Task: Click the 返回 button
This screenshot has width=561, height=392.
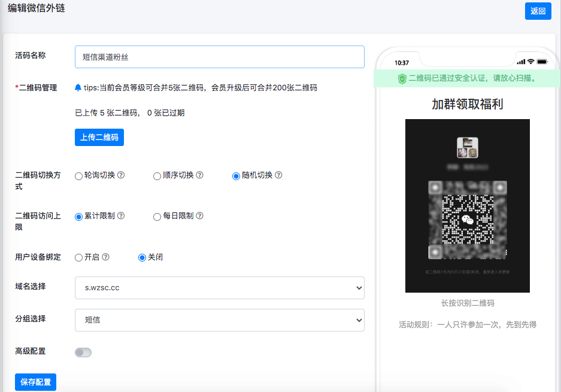Action: point(538,11)
